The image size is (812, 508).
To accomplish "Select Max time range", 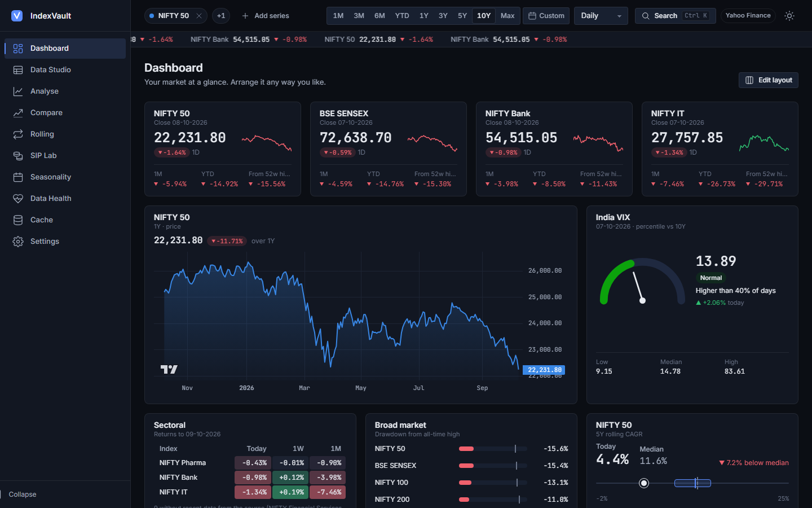I will (507, 16).
